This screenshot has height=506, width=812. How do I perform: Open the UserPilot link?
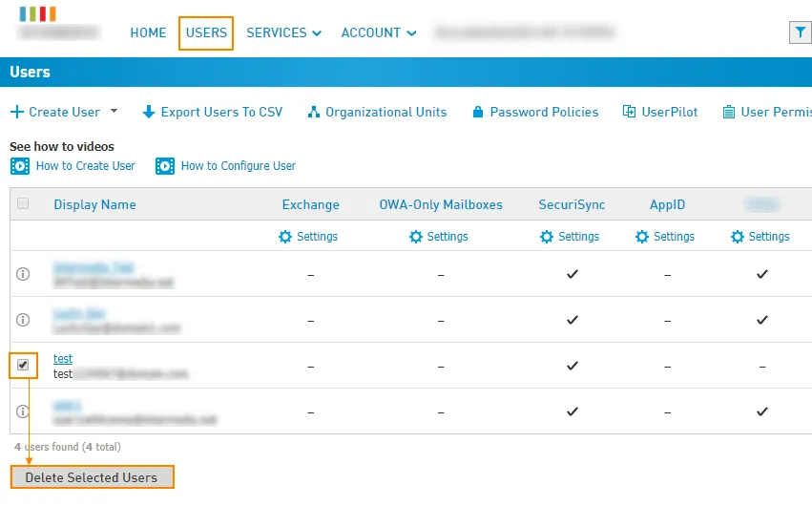670,112
